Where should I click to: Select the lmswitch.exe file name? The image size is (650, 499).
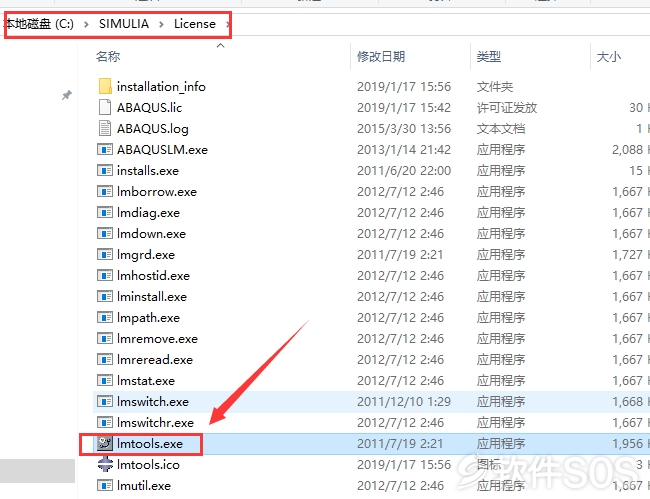(x=153, y=402)
